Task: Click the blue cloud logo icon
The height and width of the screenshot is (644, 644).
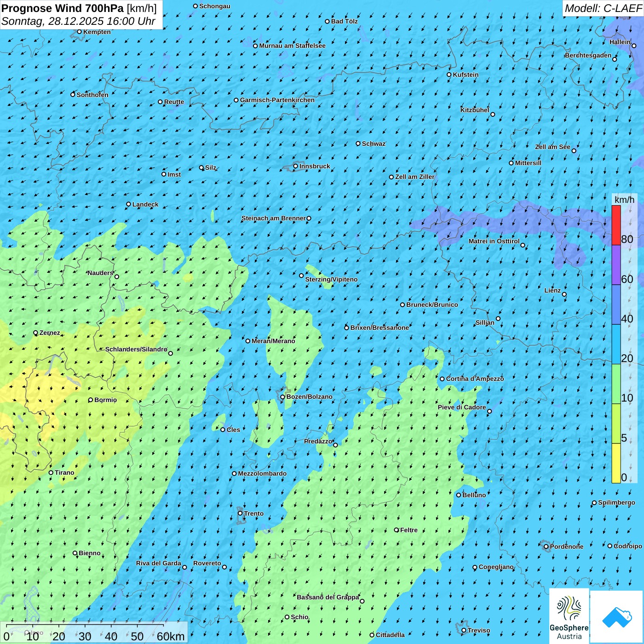Action: coord(616,616)
